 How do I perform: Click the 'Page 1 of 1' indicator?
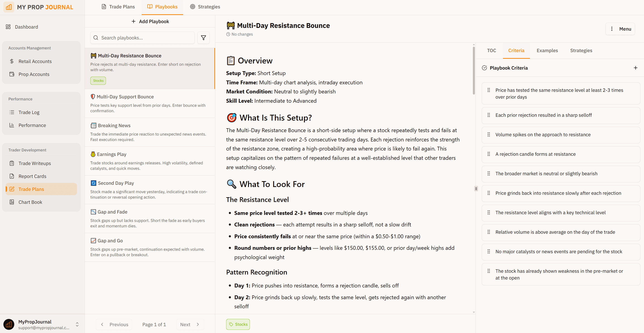coord(154,324)
